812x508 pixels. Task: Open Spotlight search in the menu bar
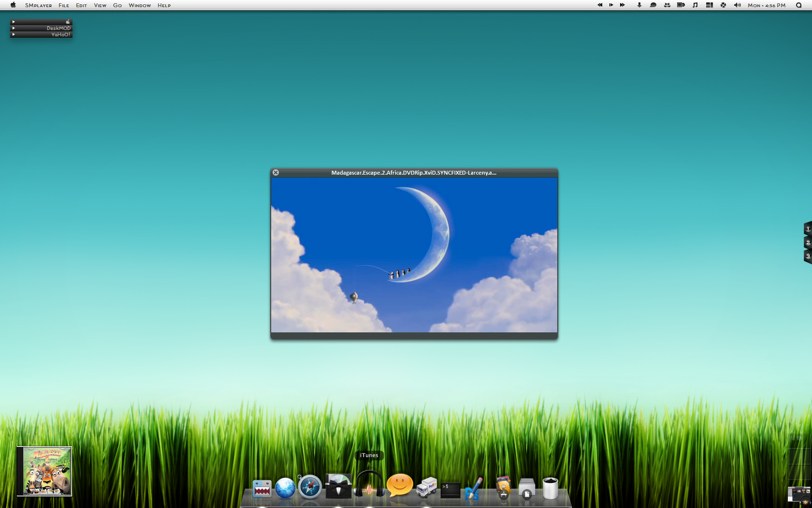(798, 5)
